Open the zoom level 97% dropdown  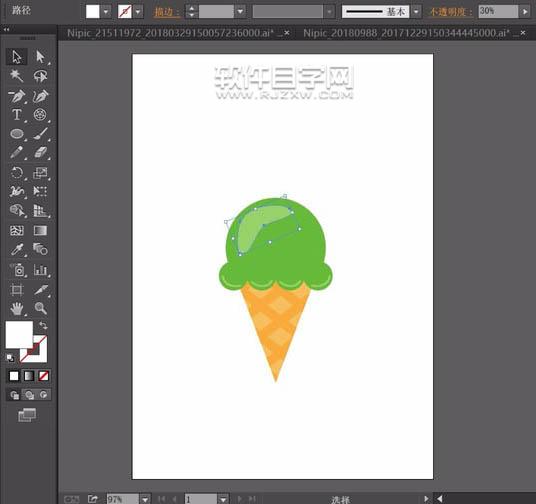[x=145, y=499]
